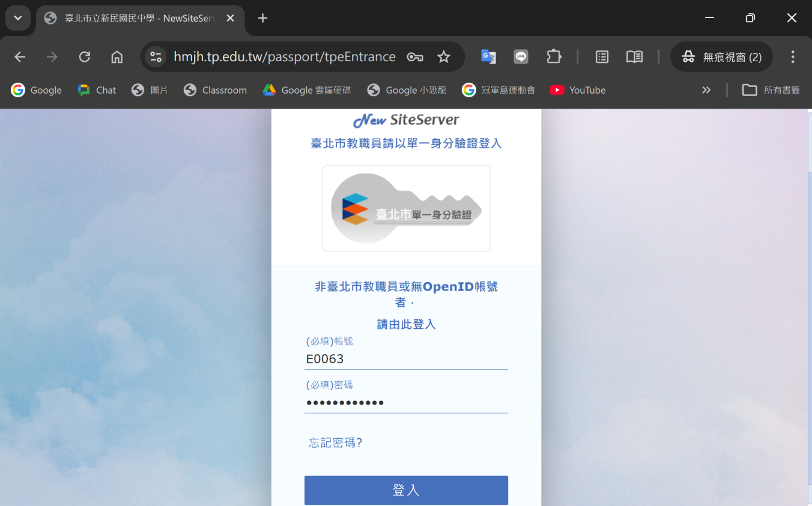Image resolution: width=812 pixels, height=506 pixels.
Task: View site information icon in address bar
Action: point(156,57)
